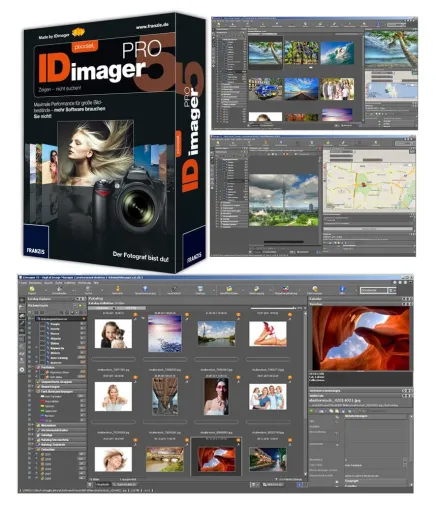Screen dimensions: 436x508
Task: Select the wooden pier underside thumbnail
Action: pos(165,396)
